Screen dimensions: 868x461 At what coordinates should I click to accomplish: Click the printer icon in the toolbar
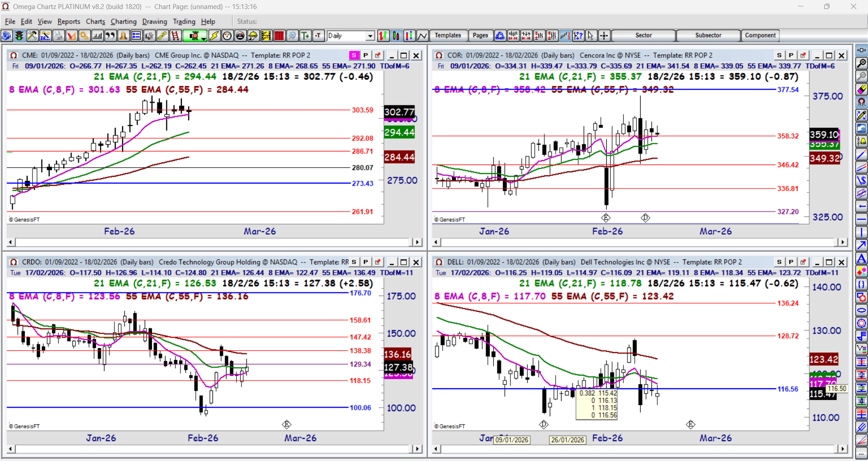coord(58,36)
